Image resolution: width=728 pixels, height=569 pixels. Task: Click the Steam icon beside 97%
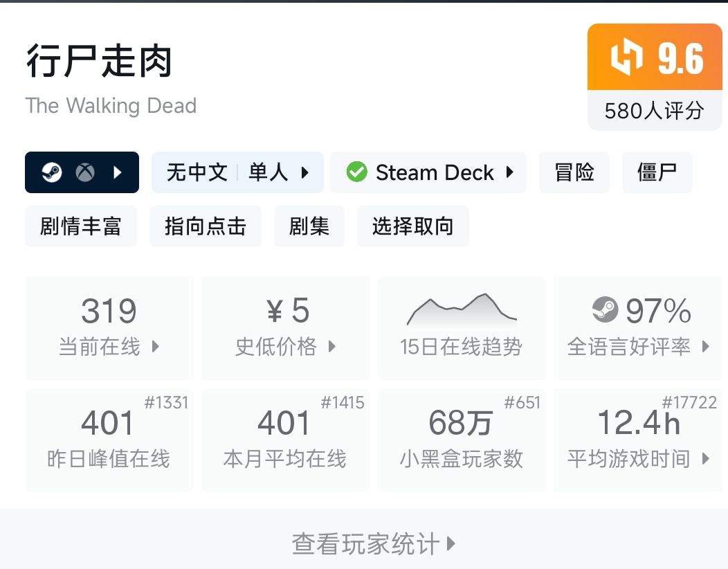point(605,311)
